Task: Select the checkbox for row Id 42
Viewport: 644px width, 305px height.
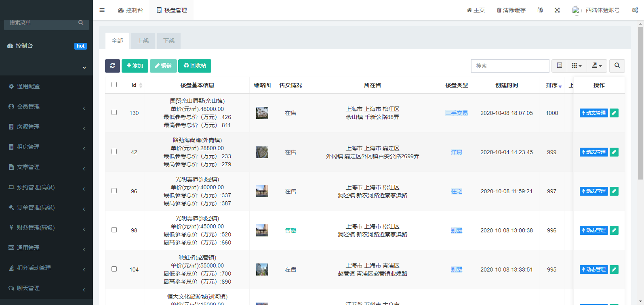Action: [114, 152]
